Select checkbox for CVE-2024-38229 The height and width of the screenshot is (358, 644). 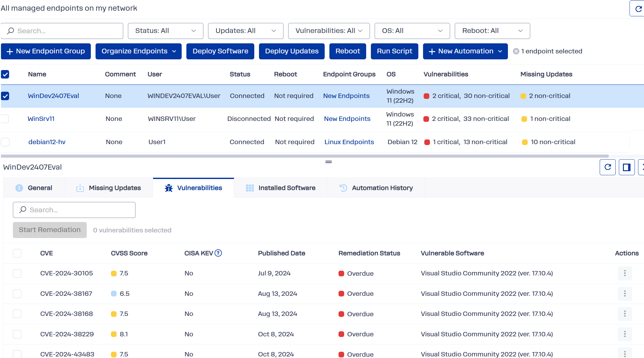click(17, 334)
